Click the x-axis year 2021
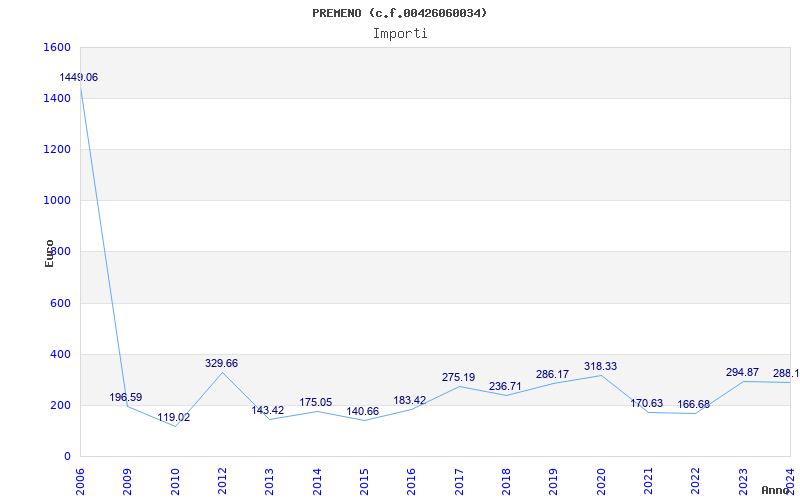 (x=648, y=482)
